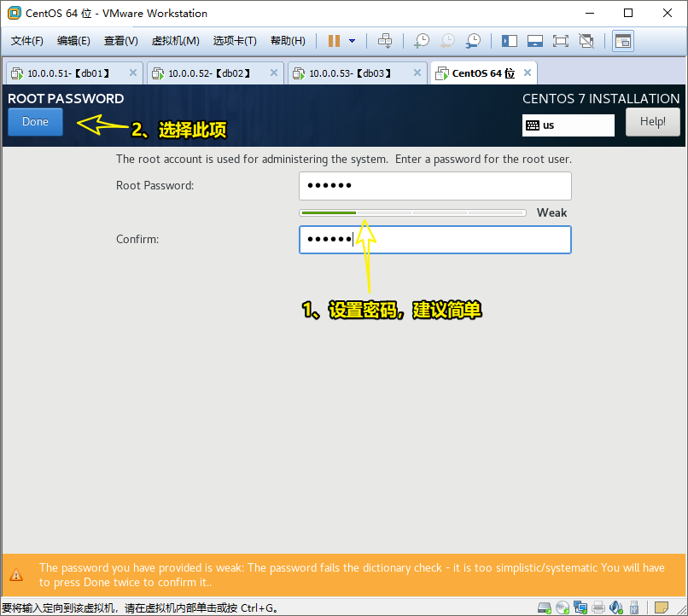Click the VMware Workstation title bar icon

(x=14, y=13)
